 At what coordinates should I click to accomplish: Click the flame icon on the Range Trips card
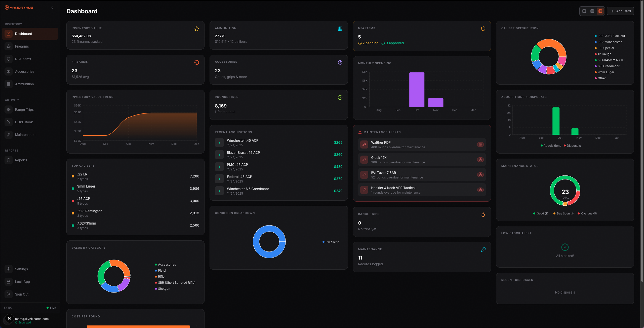[x=483, y=214]
